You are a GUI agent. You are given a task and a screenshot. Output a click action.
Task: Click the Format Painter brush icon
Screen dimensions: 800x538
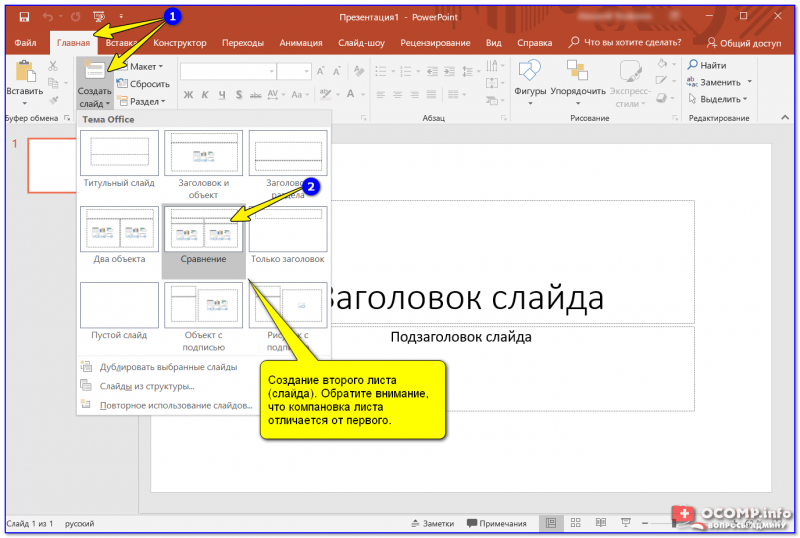(x=54, y=100)
